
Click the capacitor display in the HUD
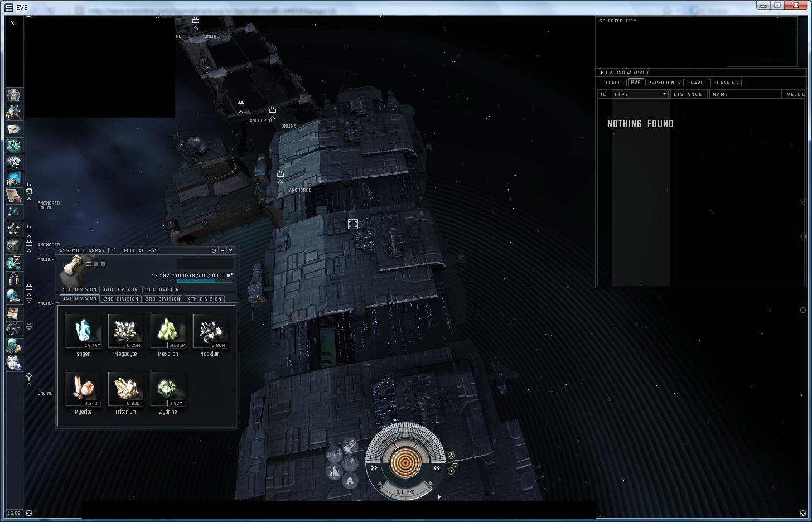(x=405, y=462)
